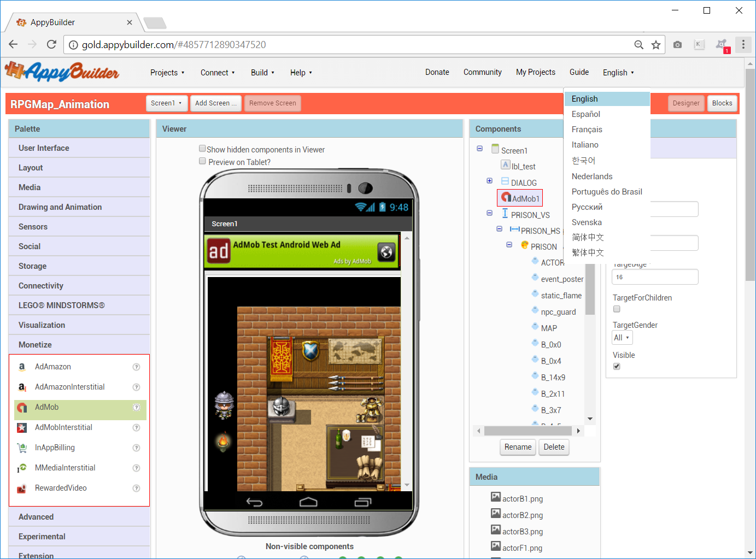Viewport: 756px width, 559px height.
Task: Select the InAppBilling palette icon
Action: [x=21, y=448]
